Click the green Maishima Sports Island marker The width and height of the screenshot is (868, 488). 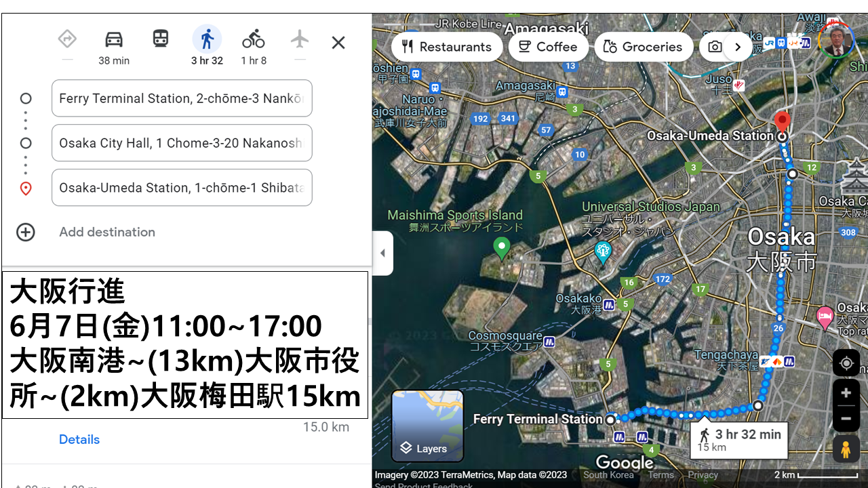tap(502, 248)
